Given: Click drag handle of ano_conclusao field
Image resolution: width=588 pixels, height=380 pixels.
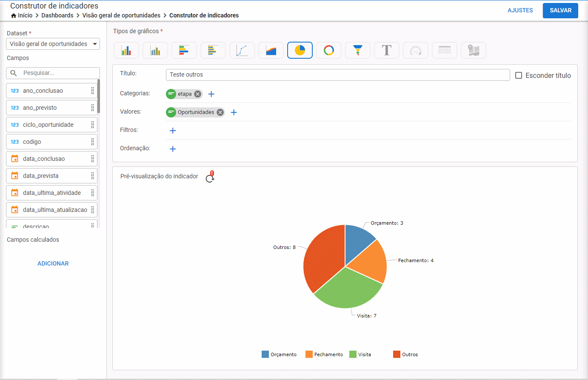Looking at the screenshot, I should (92, 91).
